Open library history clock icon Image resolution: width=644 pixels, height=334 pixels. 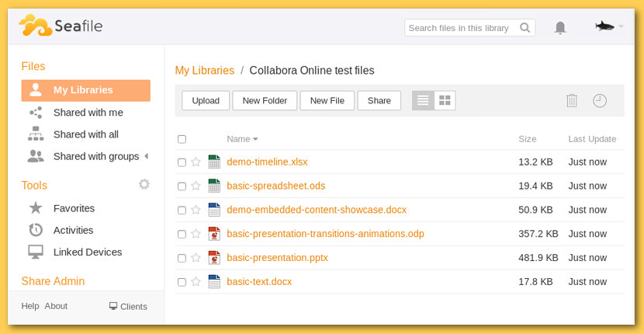600,100
